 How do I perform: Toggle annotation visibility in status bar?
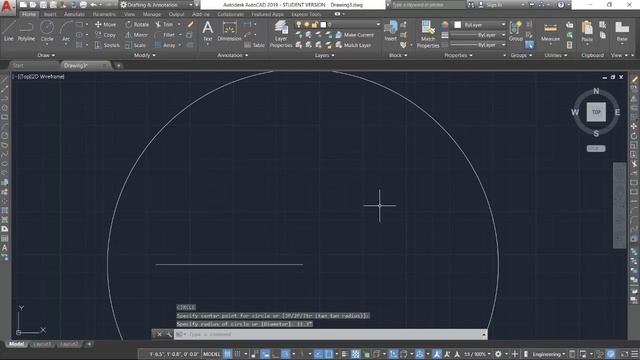437,354
